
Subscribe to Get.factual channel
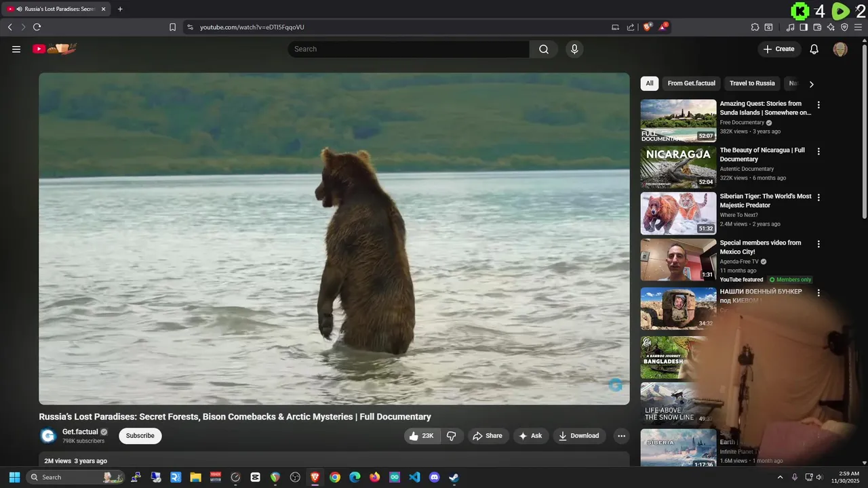click(x=140, y=436)
